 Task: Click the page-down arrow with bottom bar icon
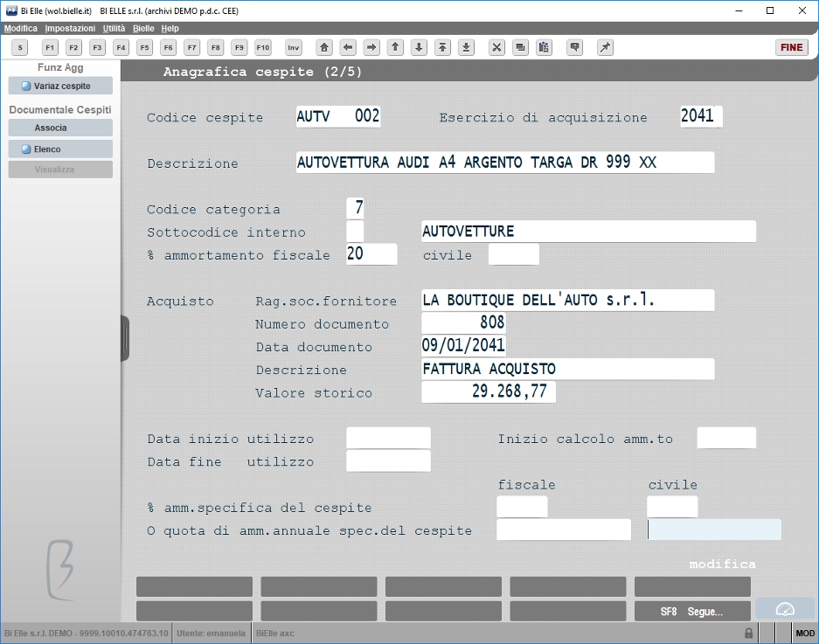466,47
